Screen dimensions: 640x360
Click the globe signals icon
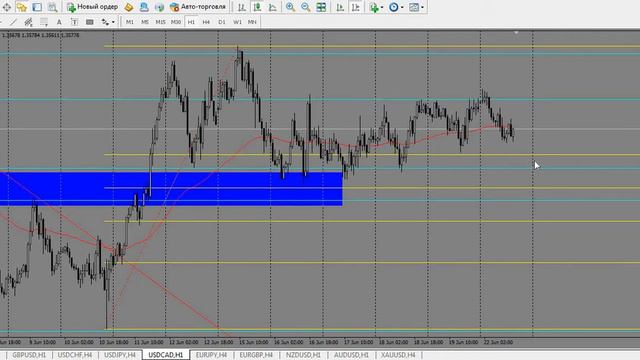159,7
